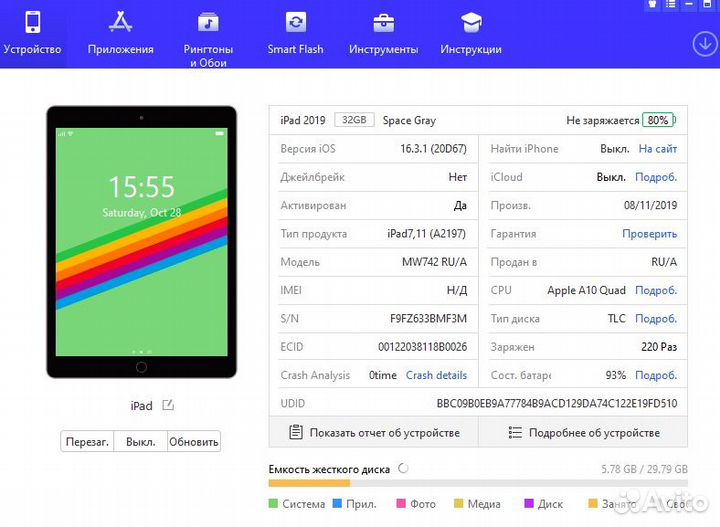This screenshot has width=720, height=527.
Task: Click the iOS version 16.3.1 (20D67)
Action: (433, 149)
